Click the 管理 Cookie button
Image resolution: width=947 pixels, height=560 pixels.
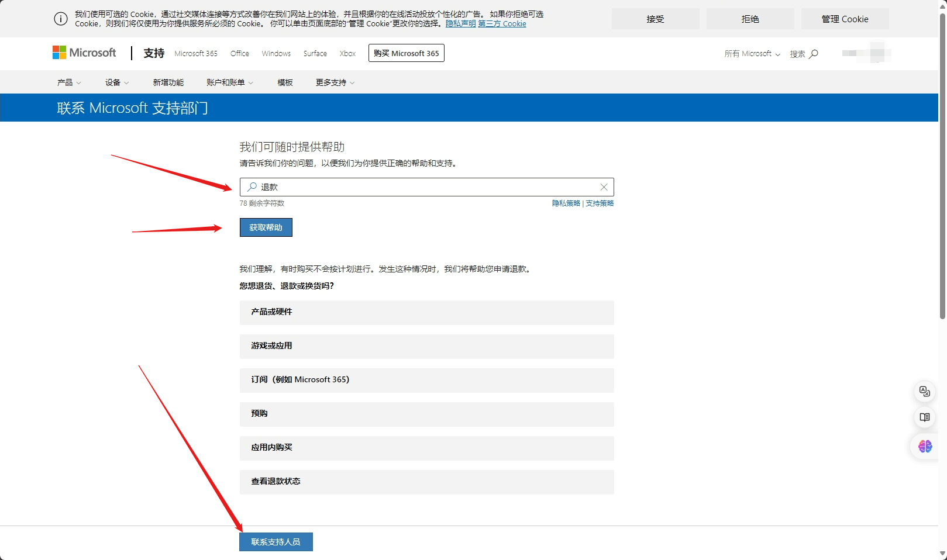pyautogui.click(x=845, y=19)
